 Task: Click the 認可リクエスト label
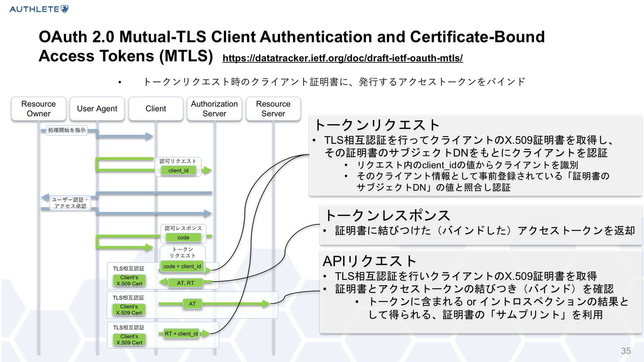[178, 161]
